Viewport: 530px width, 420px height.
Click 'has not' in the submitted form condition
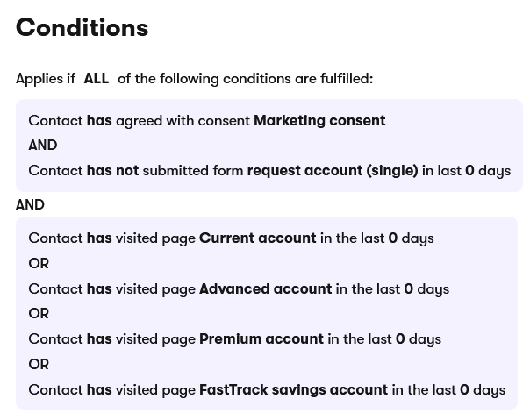[x=112, y=171]
